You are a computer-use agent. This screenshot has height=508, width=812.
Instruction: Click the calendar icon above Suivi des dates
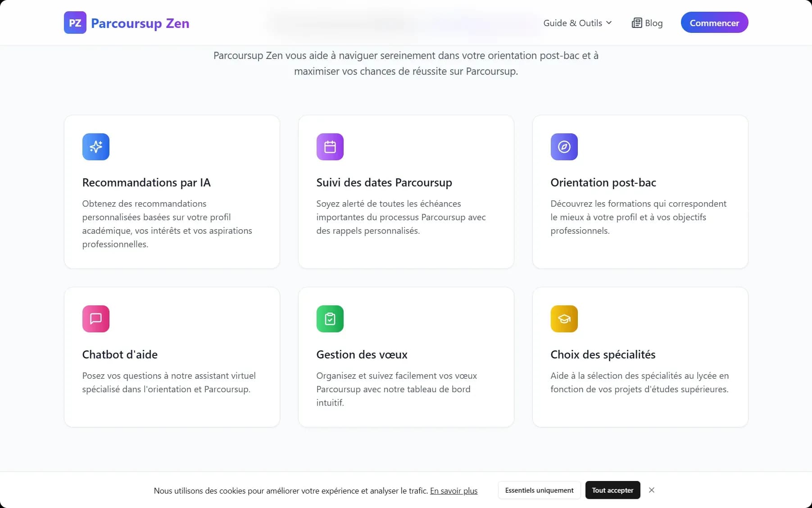click(330, 147)
